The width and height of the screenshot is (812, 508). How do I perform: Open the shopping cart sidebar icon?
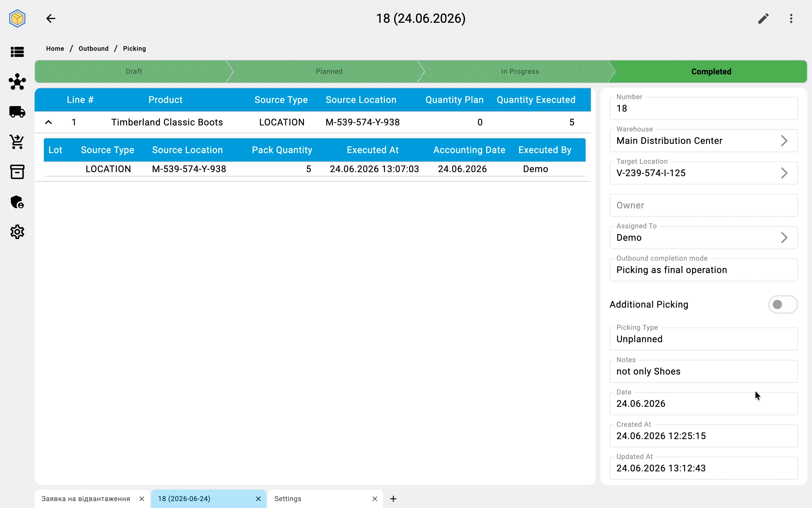point(17,142)
